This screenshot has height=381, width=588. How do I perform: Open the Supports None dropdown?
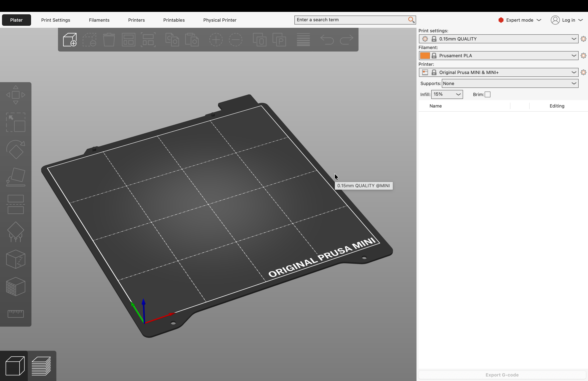tap(510, 83)
